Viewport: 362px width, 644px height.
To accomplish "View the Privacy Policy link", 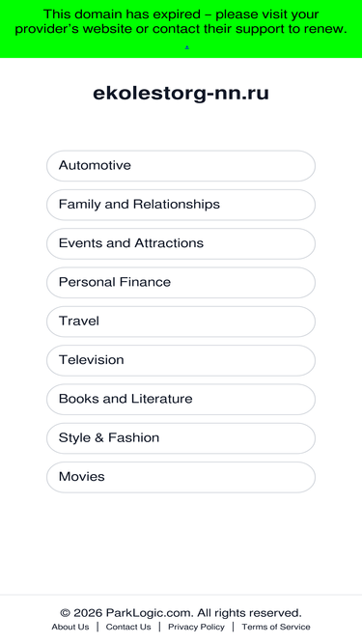I will [x=196, y=627].
